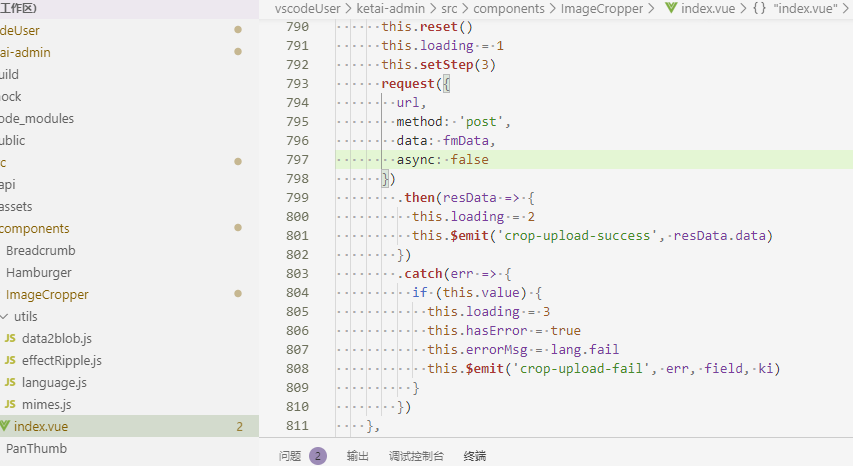This screenshot has height=466, width=853.
Task: Click the 'request(' call on line 793
Action: (x=412, y=84)
